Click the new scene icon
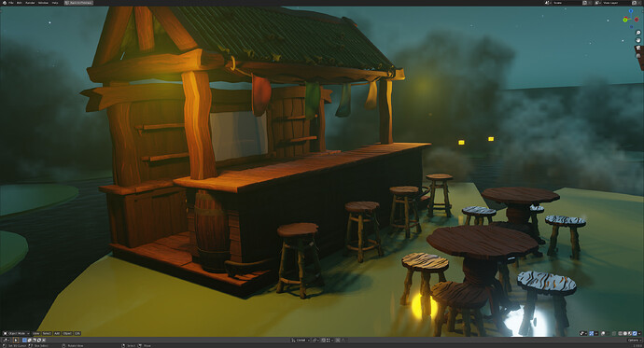This screenshot has width=644, height=348. [585, 3]
